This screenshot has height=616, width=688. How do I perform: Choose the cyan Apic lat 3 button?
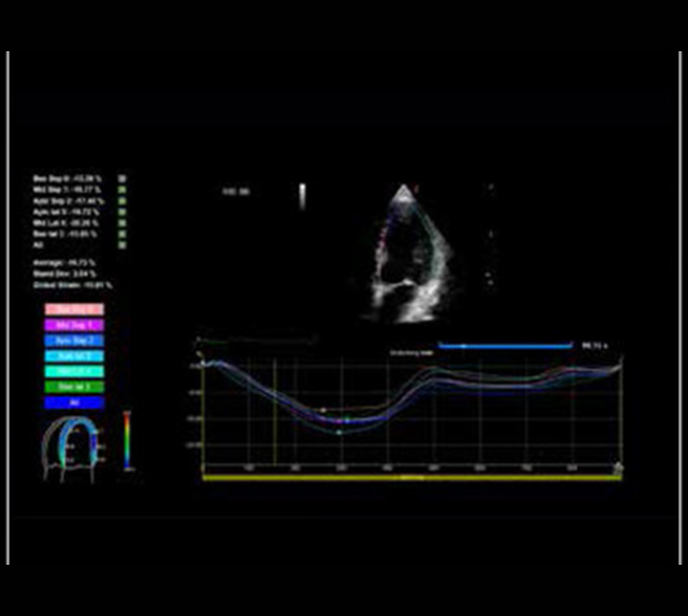74,356
